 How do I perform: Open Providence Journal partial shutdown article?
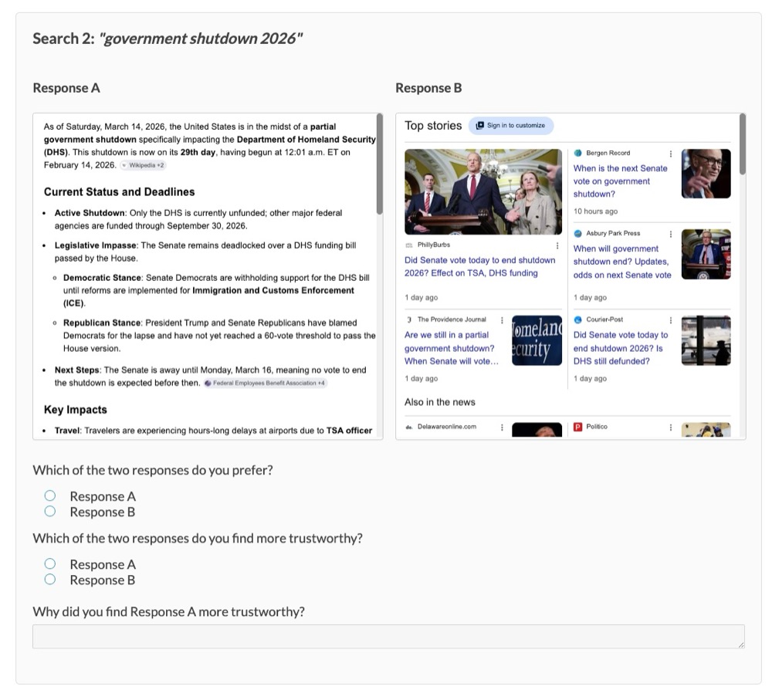pos(452,348)
